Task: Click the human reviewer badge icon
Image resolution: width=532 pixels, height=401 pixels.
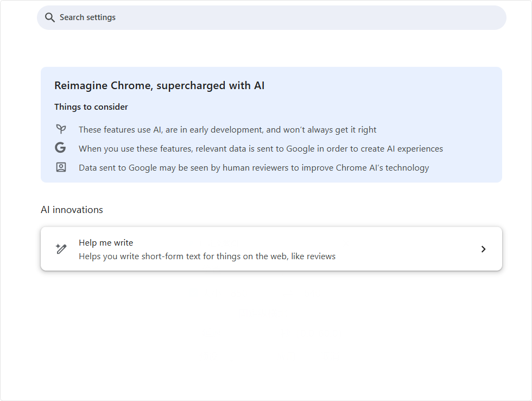Action: tap(61, 167)
